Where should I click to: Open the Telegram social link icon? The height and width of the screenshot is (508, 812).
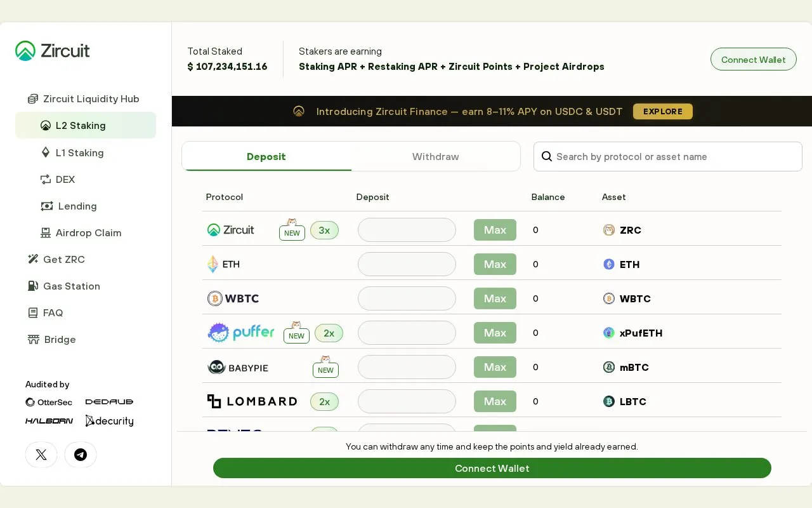click(81, 455)
